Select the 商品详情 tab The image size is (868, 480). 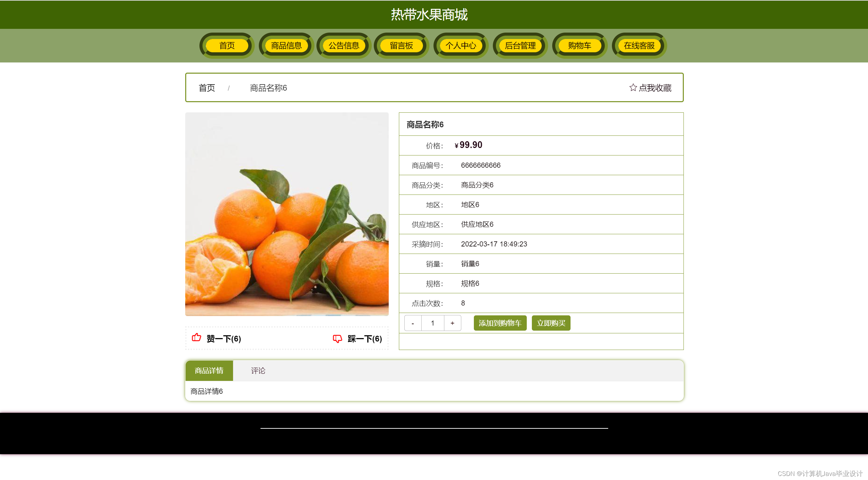tap(209, 371)
